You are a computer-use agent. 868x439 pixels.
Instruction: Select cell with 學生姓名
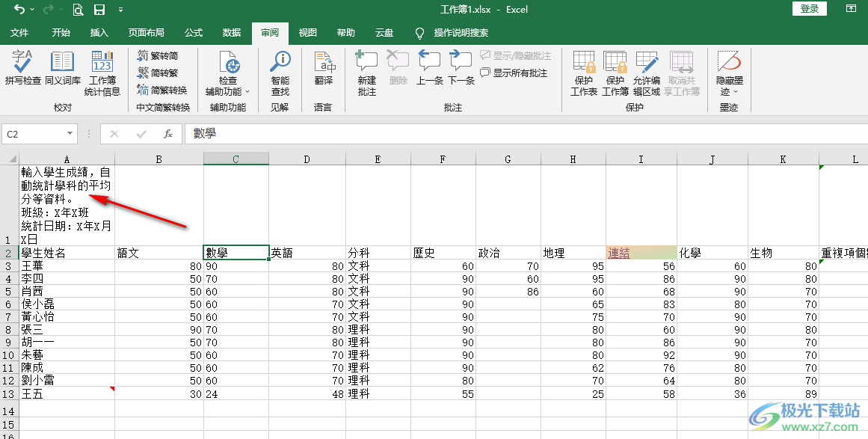[67, 253]
